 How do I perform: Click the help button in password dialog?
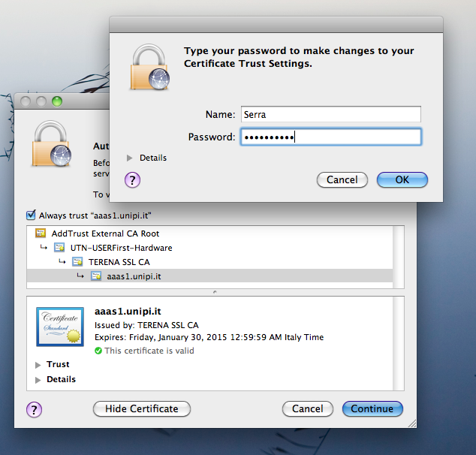(x=132, y=180)
